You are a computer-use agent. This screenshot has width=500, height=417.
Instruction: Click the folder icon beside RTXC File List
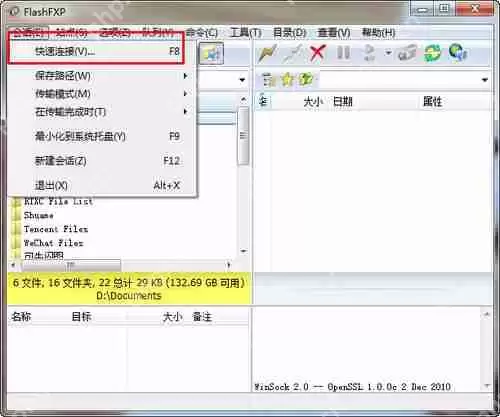tap(16, 202)
